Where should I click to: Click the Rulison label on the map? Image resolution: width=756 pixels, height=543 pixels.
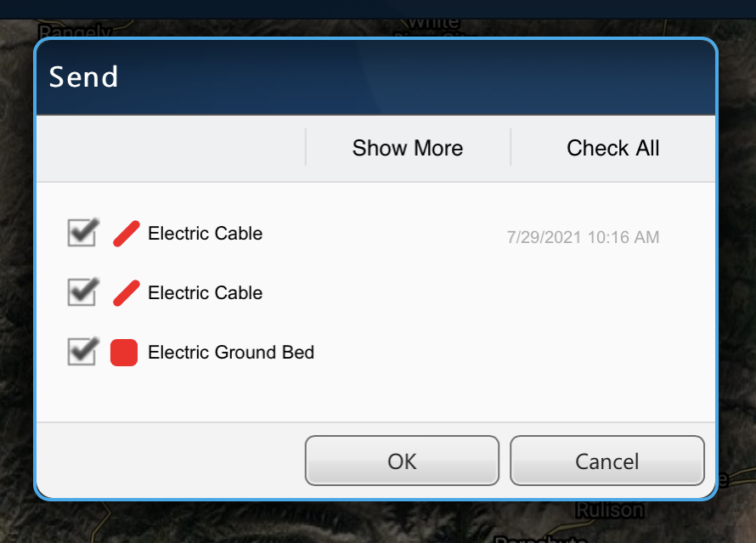(x=609, y=510)
